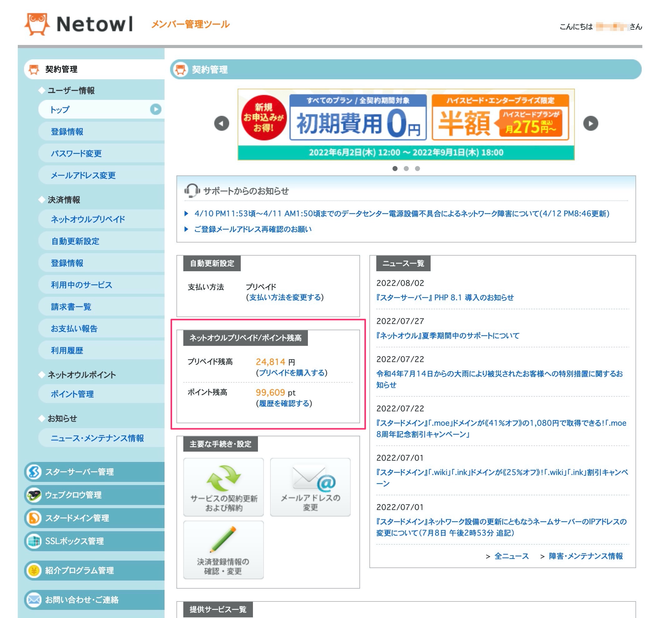Click the Star Domain management icon
This screenshot has width=672, height=618.
coord(34,518)
